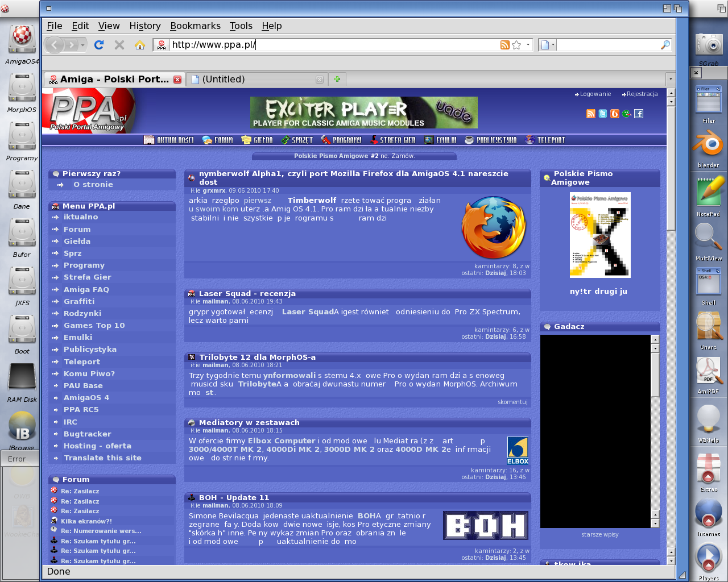Open TELEPORT in the site navigation bar
Image resolution: width=728 pixels, height=582 pixels.
point(545,140)
